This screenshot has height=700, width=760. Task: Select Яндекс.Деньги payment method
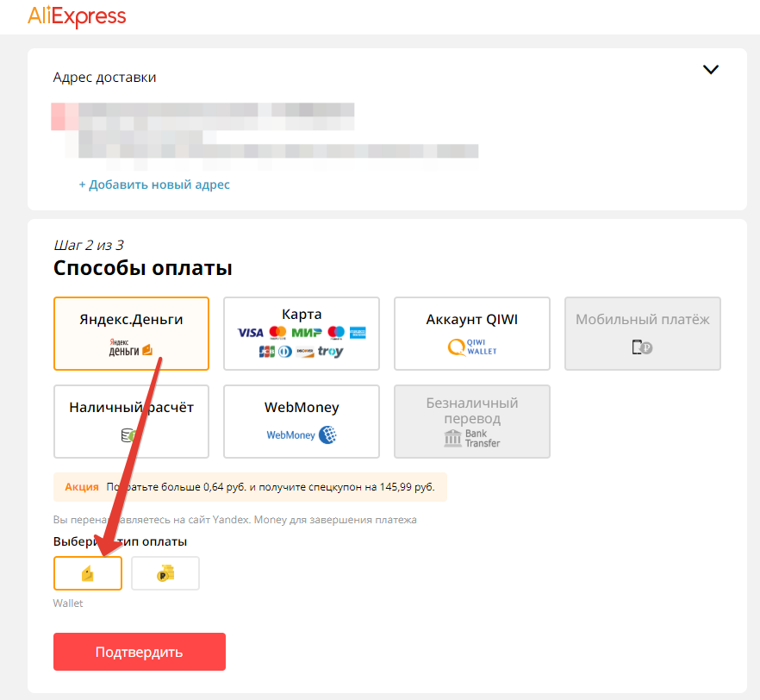coord(131,334)
